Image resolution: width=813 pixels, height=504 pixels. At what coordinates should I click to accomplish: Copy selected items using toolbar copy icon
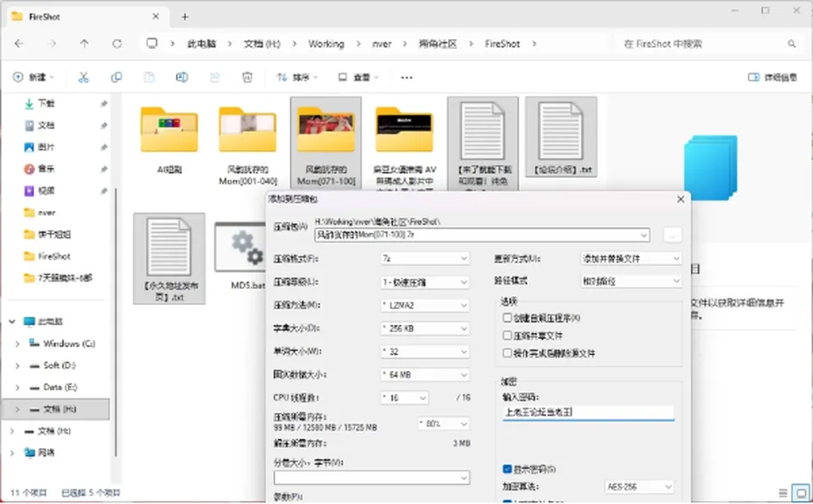click(x=116, y=78)
